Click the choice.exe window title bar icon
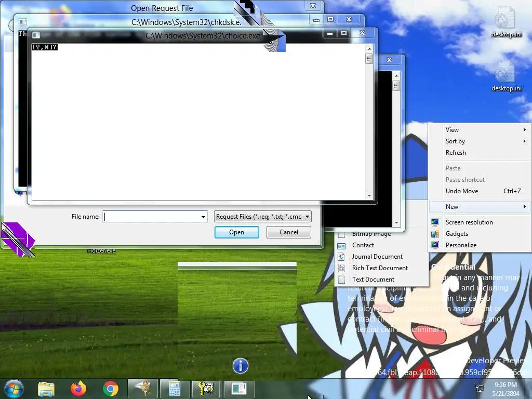 coord(36,35)
